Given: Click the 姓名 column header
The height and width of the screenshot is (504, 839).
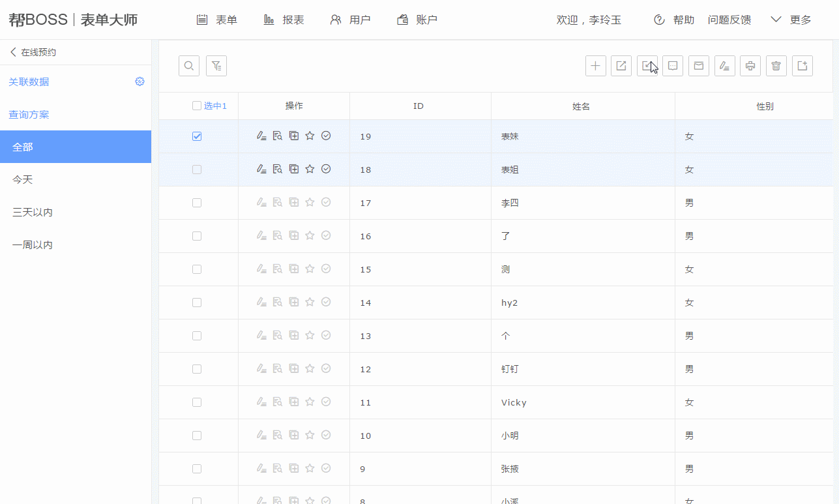Looking at the screenshot, I should click(581, 106).
